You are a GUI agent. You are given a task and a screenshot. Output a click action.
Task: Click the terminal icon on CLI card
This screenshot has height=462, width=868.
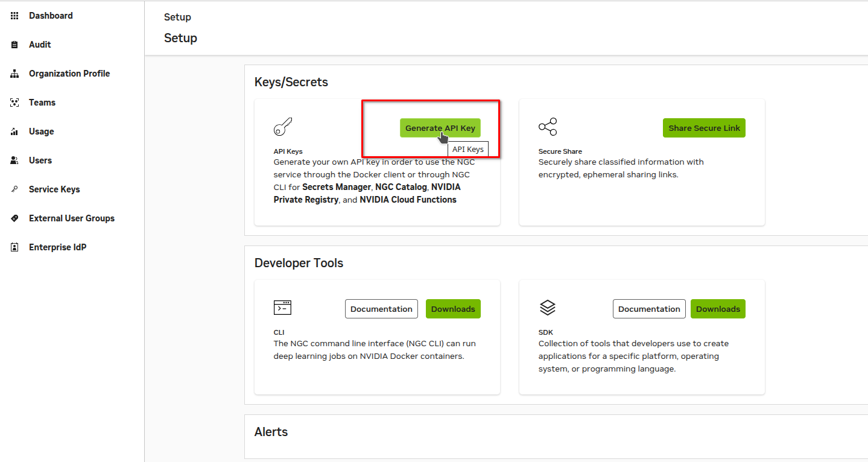[x=283, y=308]
